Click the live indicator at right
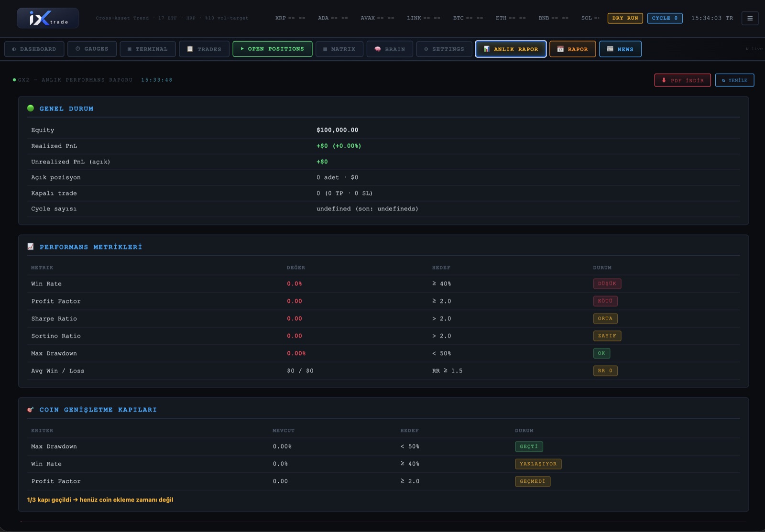 click(x=754, y=49)
